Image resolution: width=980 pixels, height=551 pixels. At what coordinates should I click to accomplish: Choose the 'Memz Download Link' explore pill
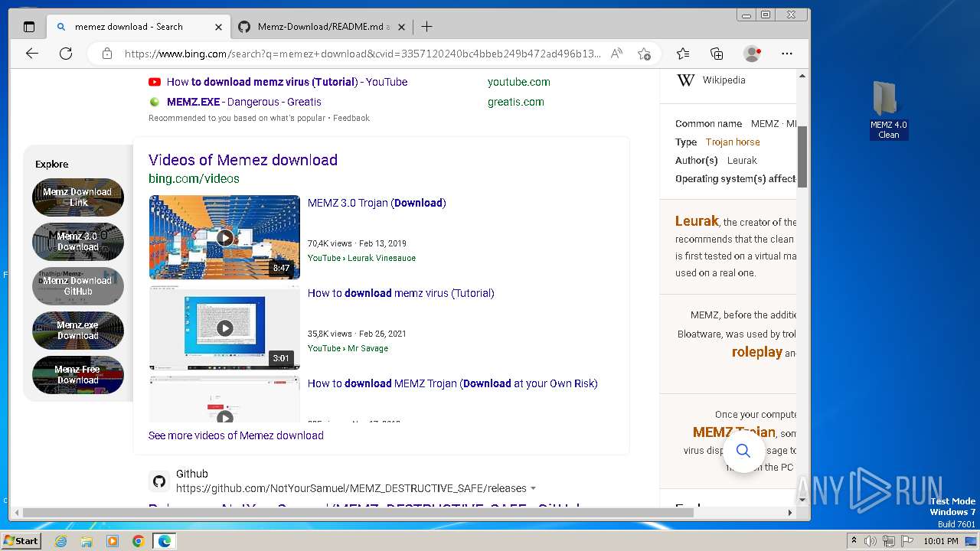click(x=78, y=197)
